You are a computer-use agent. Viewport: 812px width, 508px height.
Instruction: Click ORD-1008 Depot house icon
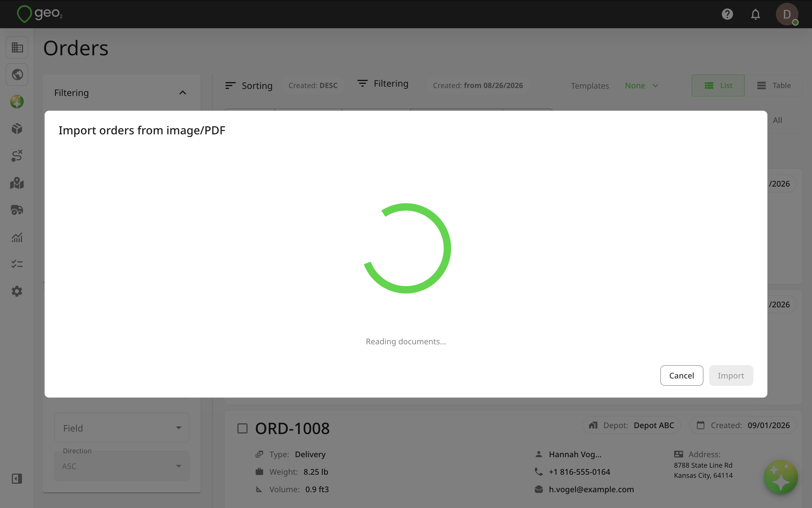[x=593, y=425]
